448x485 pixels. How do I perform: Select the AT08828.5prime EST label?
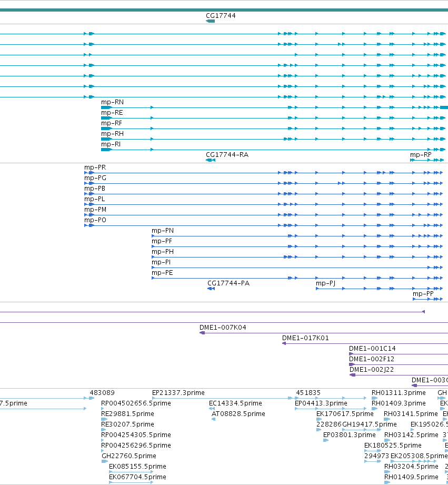(x=238, y=413)
